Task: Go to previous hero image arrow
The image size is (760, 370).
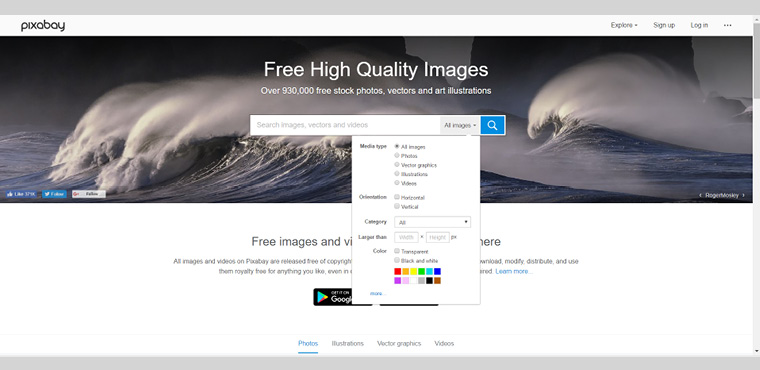Action: [x=700, y=195]
